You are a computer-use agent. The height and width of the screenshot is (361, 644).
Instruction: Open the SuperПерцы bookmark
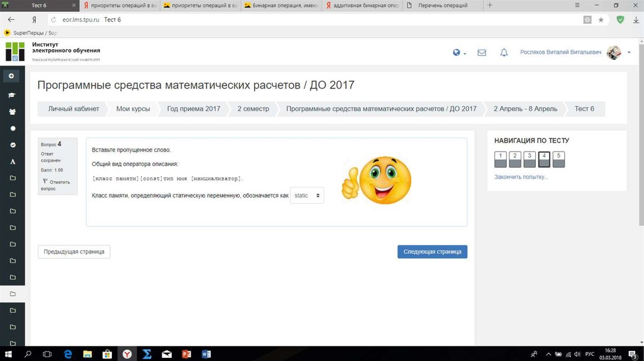point(31,33)
